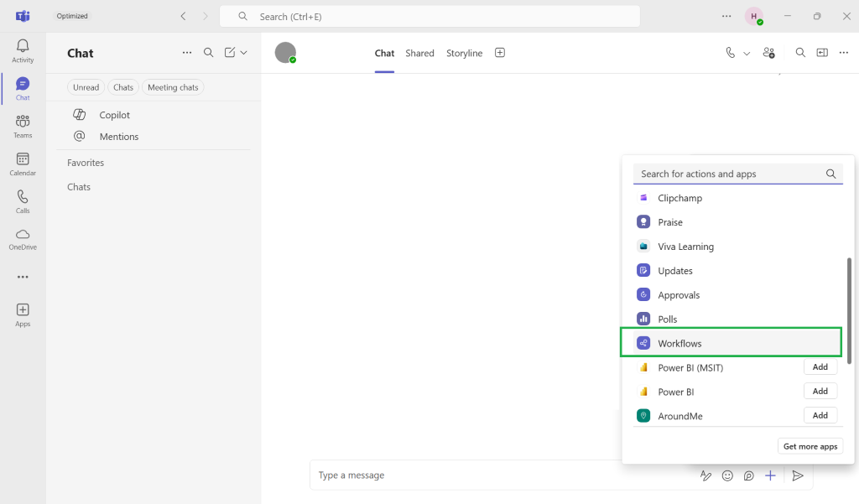
Task: Search within chat list
Action: click(208, 53)
